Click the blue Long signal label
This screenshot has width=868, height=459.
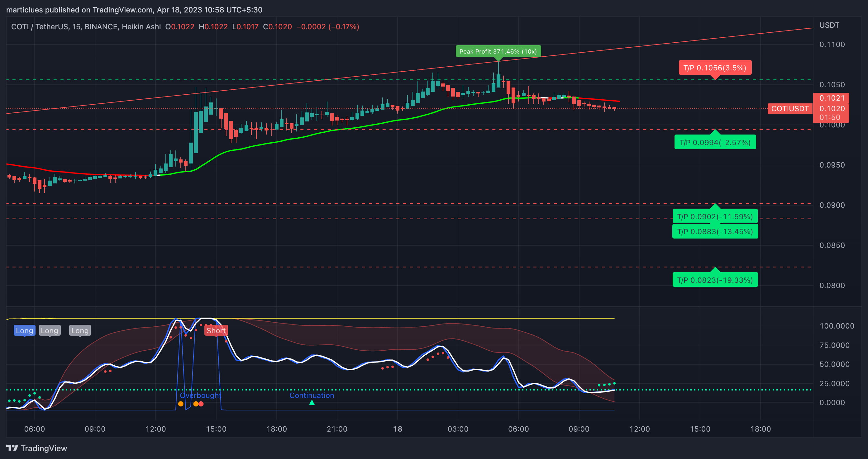(x=24, y=330)
